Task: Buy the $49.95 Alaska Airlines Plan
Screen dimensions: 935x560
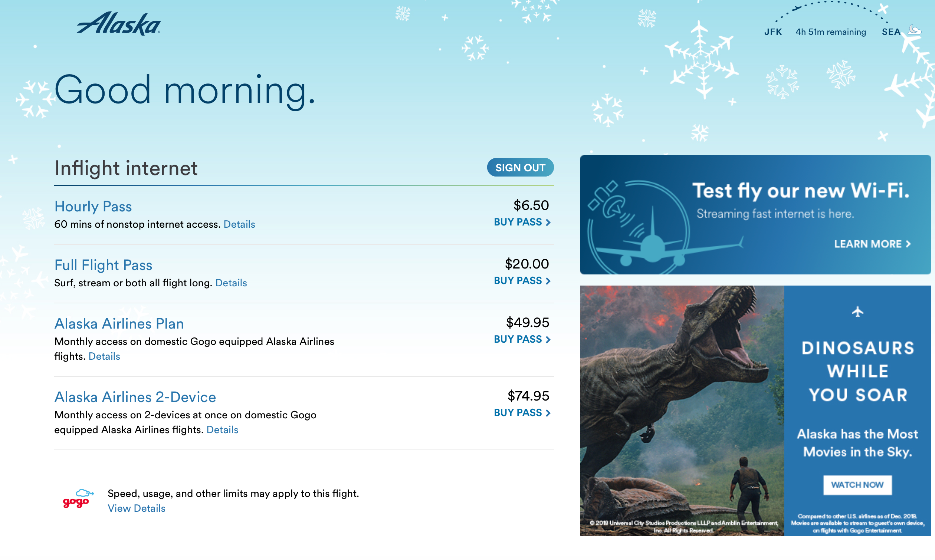Action: click(522, 339)
